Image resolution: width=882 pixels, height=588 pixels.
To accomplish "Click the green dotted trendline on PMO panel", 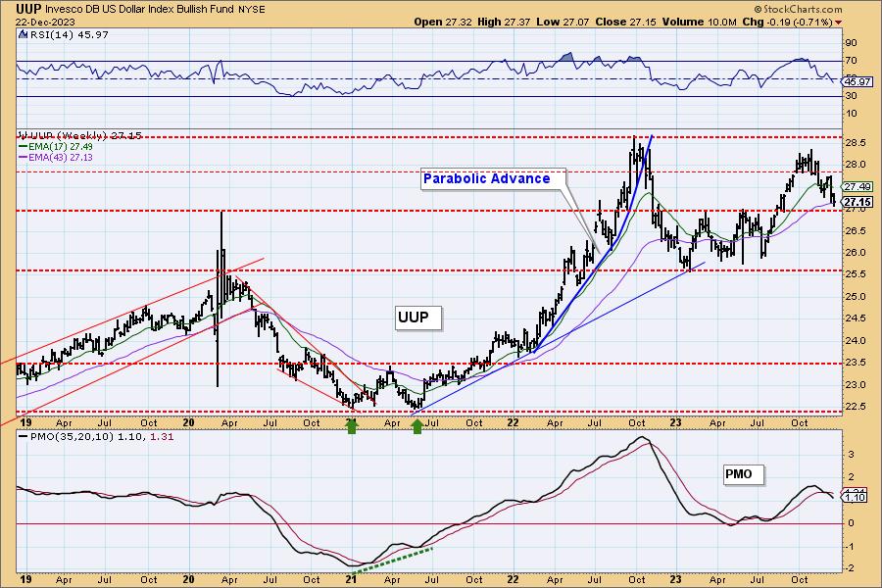I will 395,561.
